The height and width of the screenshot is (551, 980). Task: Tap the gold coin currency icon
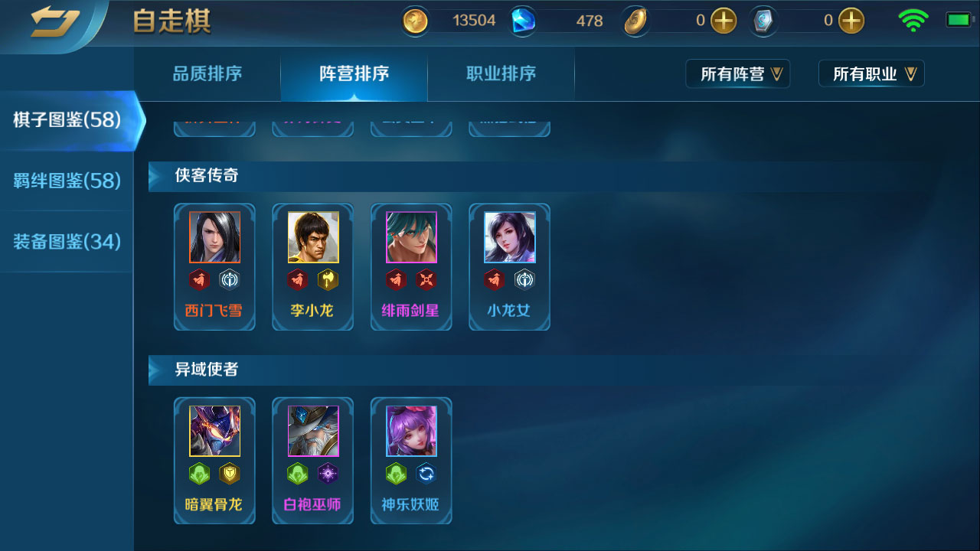415,21
